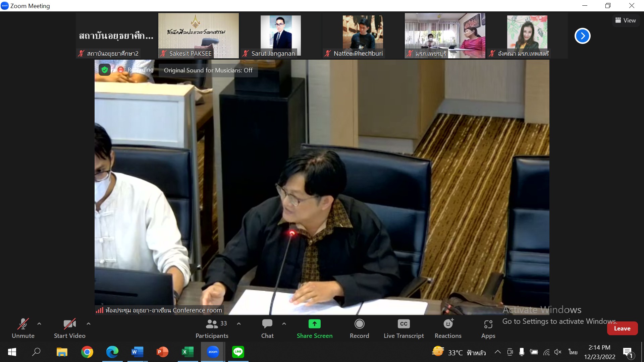
Task: Open Windows search from taskbar
Action: [36, 352]
